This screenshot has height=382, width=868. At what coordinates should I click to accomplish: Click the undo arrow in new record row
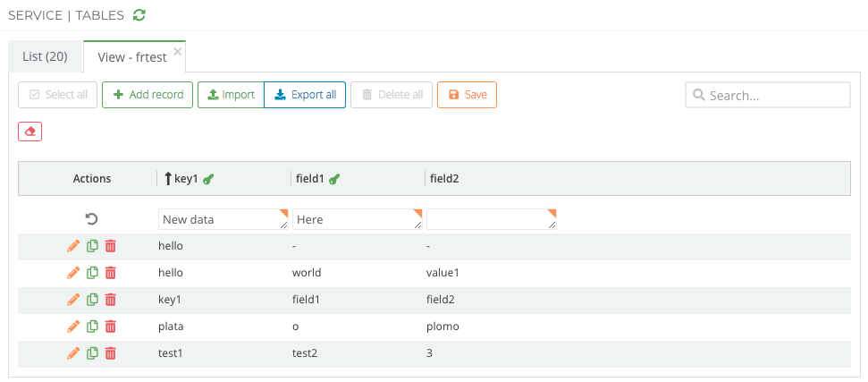(91, 219)
